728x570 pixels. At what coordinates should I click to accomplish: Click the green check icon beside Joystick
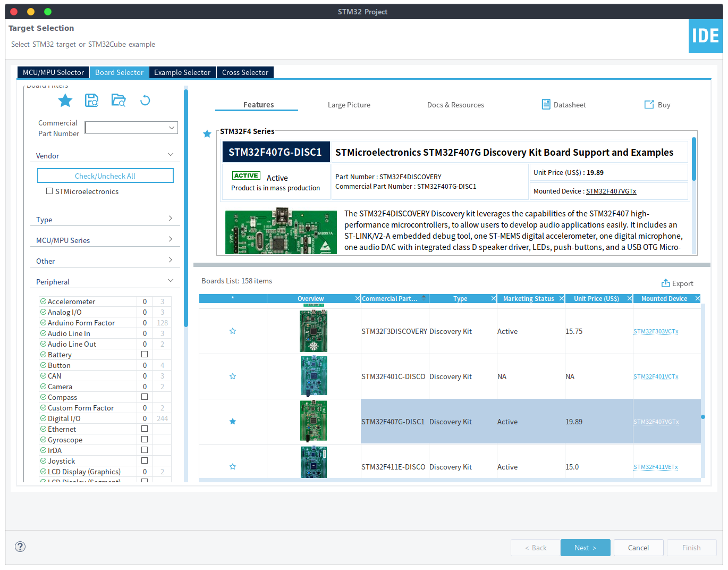pos(43,461)
